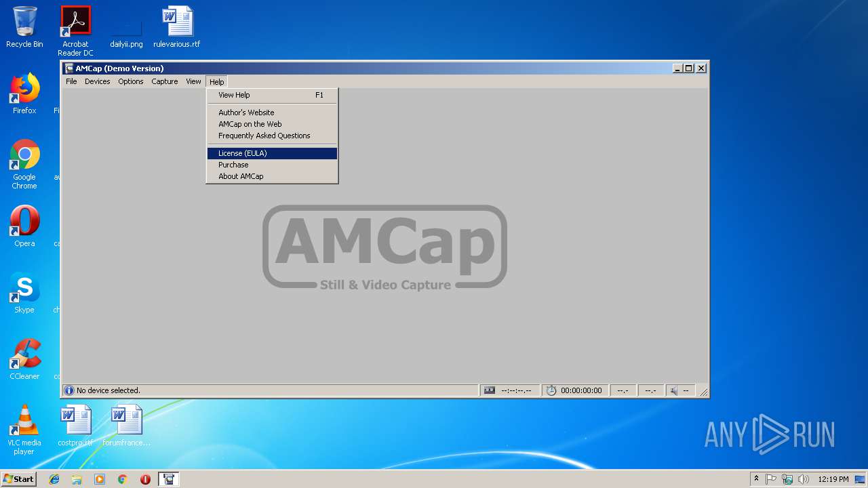Click the 'No device selected.' status text
Image resolution: width=868 pixels, height=488 pixels.
[x=108, y=390]
